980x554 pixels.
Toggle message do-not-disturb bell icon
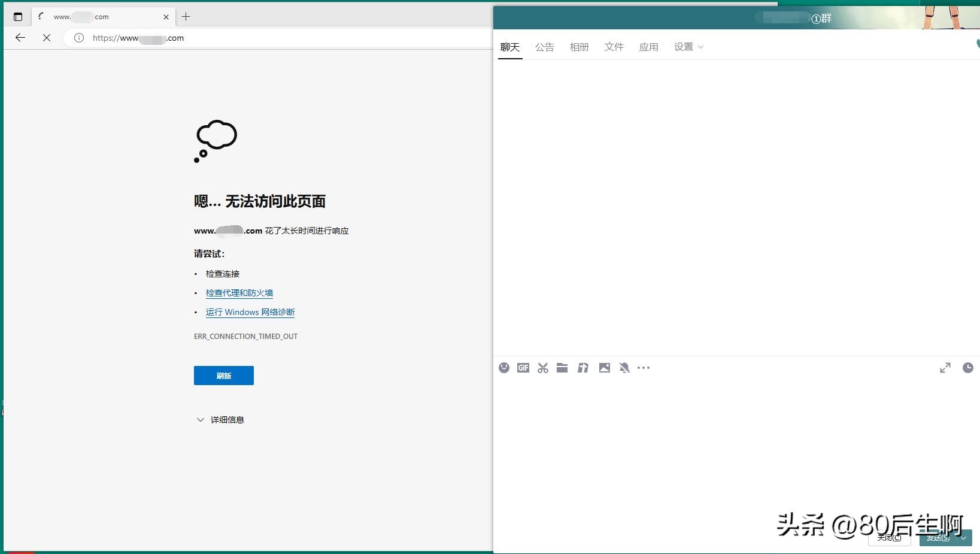point(624,368)
